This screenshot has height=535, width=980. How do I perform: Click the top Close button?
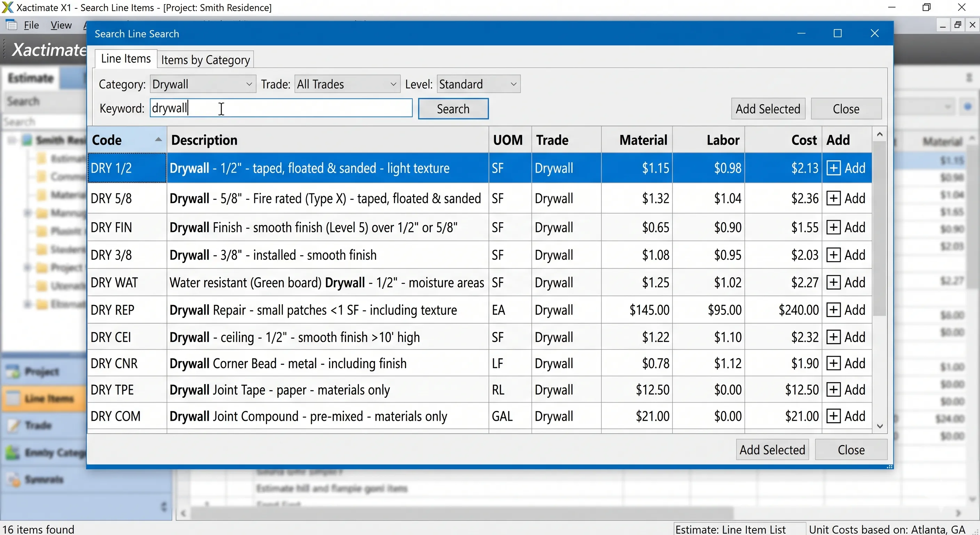click(x=846, y=109)
